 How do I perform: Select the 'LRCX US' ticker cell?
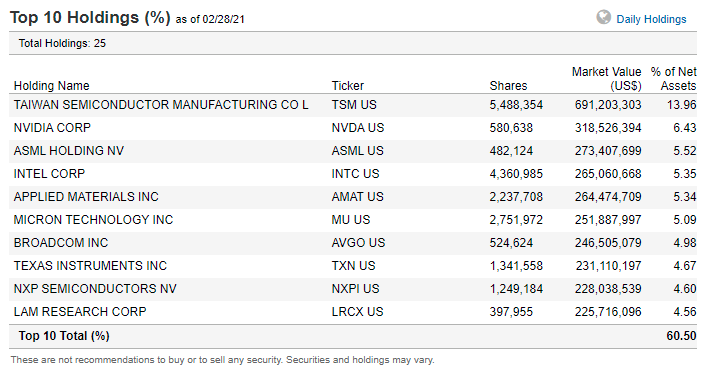357,312
